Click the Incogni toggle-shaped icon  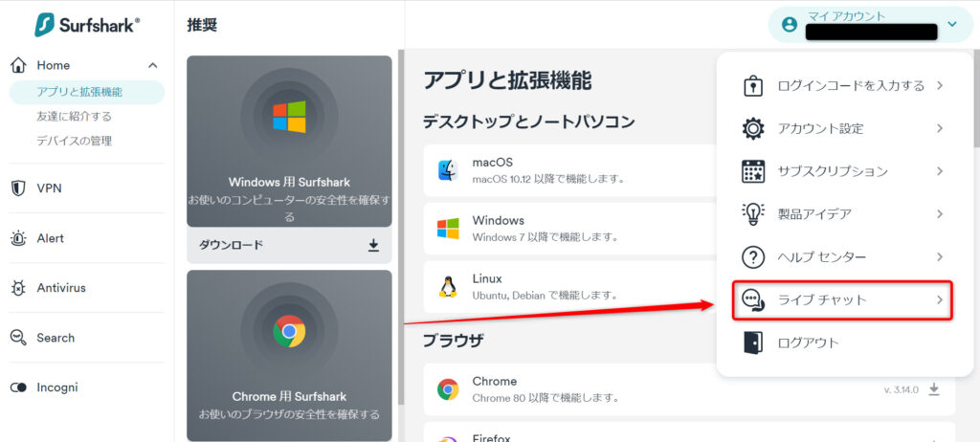(x=19, y=387)
